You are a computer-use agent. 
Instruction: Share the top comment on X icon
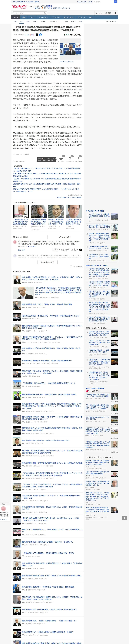click(80, 250)
